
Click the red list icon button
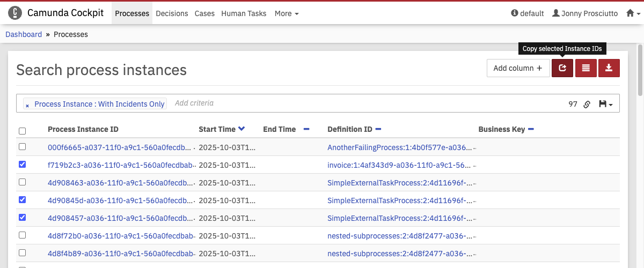click(586, 68)
